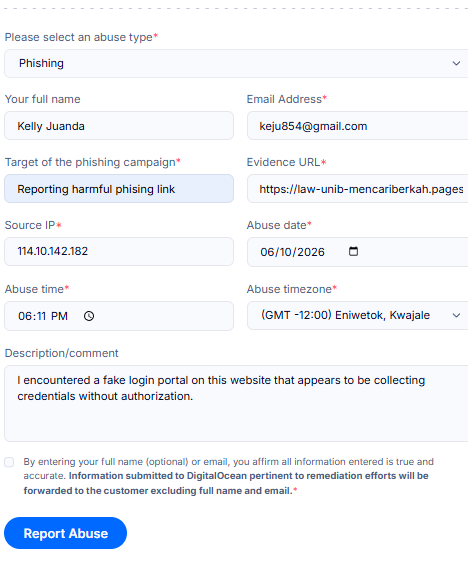Click the Description/comment label
Viewport: 468px width, 561px height.
point(62,353)
